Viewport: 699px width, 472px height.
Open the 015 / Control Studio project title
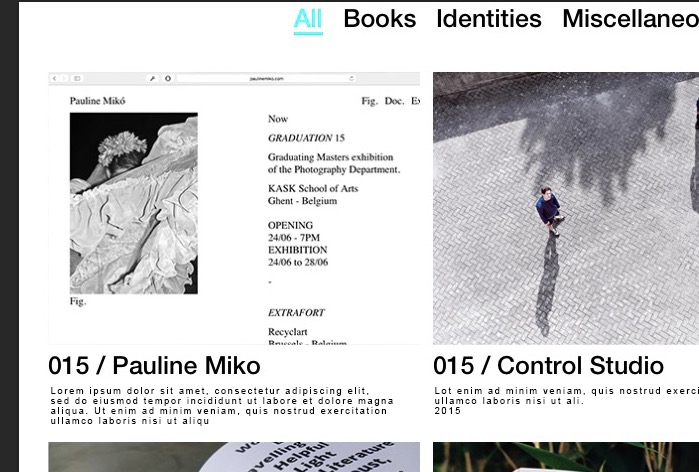(x=548, y=365)
